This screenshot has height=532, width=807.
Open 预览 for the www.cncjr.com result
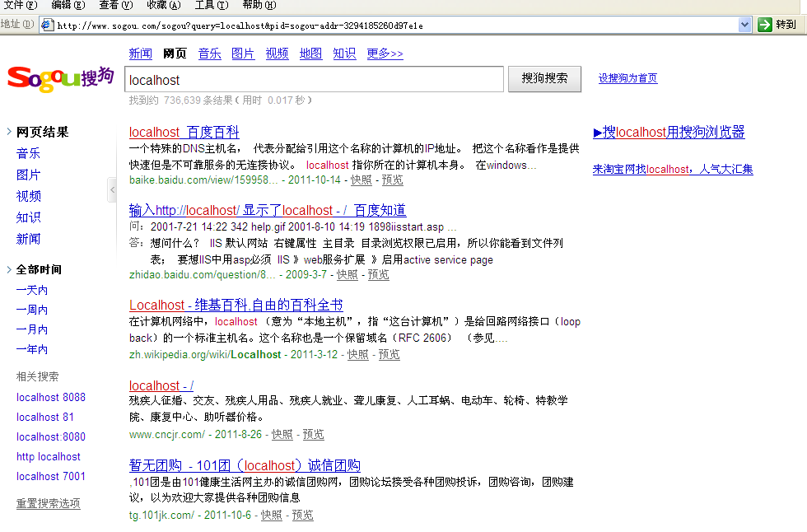point(314,434)
